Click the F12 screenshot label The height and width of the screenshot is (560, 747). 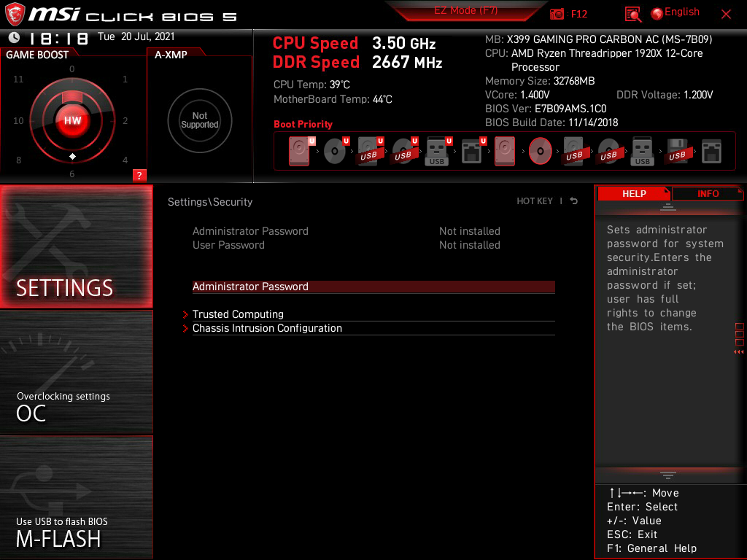(x=578, y=15)
